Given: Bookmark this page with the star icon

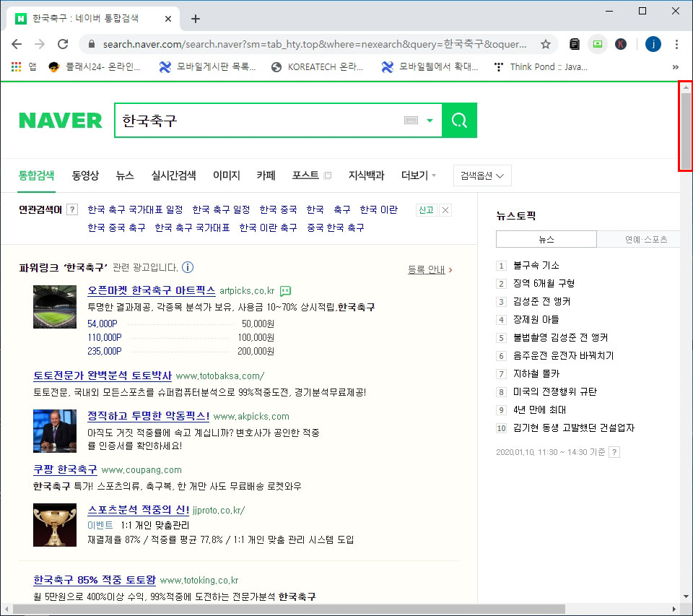Looking at the screenshot, I should pyautogui.click(x=546, y=44).
